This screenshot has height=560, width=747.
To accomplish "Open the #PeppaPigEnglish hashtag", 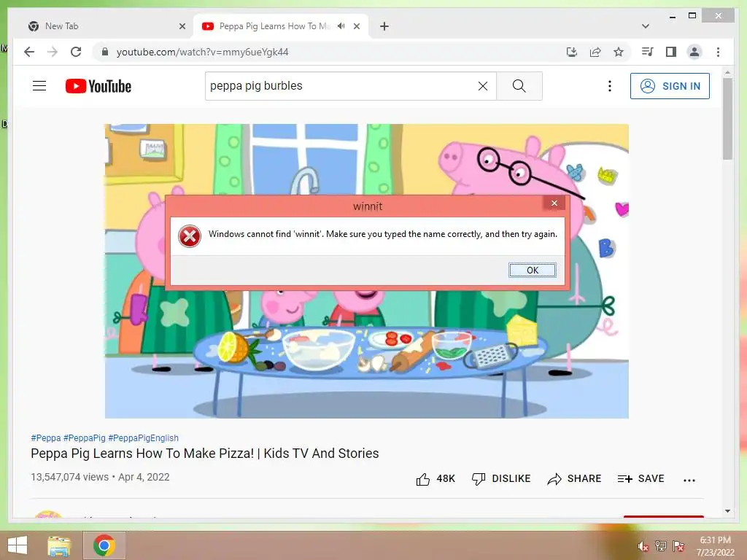I will pos(144,437).
